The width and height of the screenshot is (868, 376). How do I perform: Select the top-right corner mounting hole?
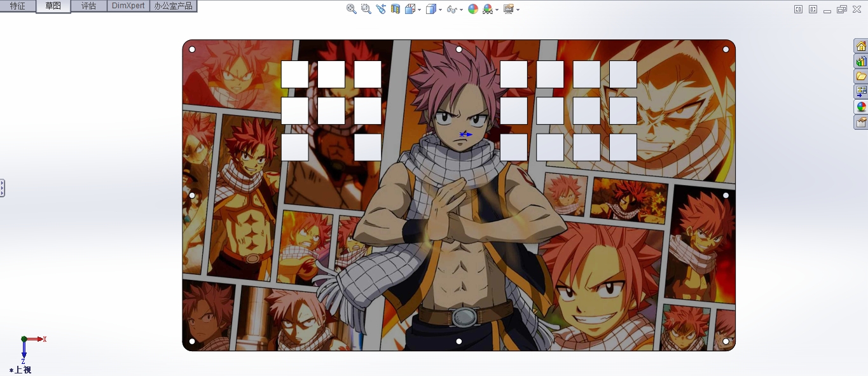click(x=726, y=50)
